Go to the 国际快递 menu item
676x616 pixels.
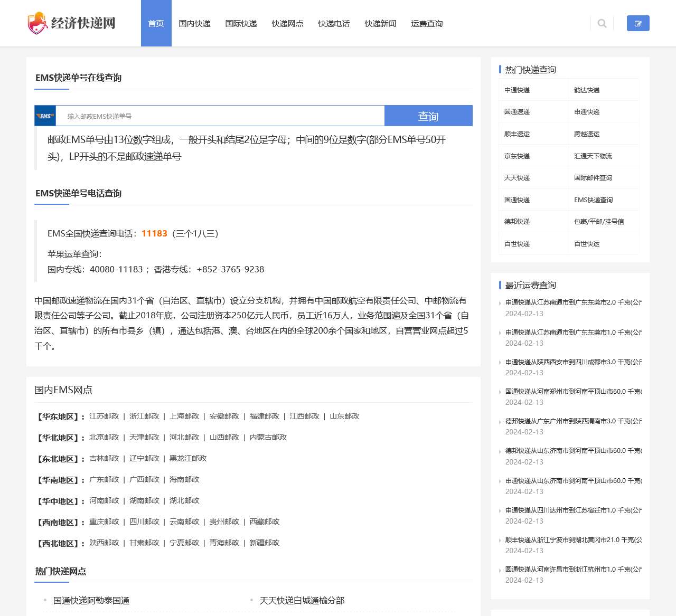(x=241, y=23)
